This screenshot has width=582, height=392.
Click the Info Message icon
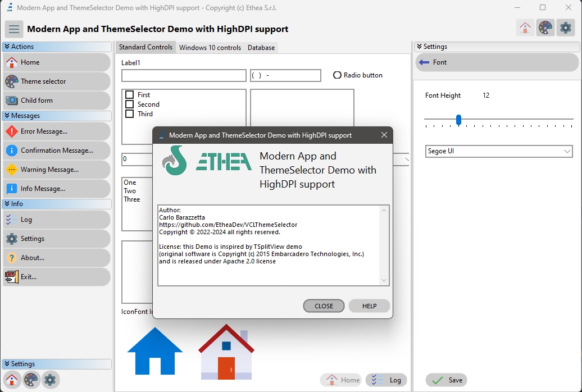coord(12,188)
